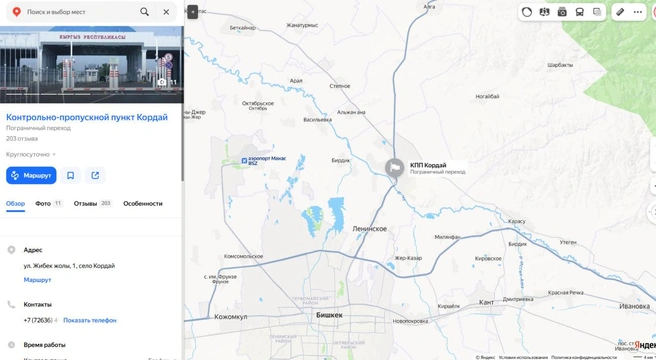Click 'Показать телефон' link
Viewport: 656px width, 360px height.
click(90, 320)
